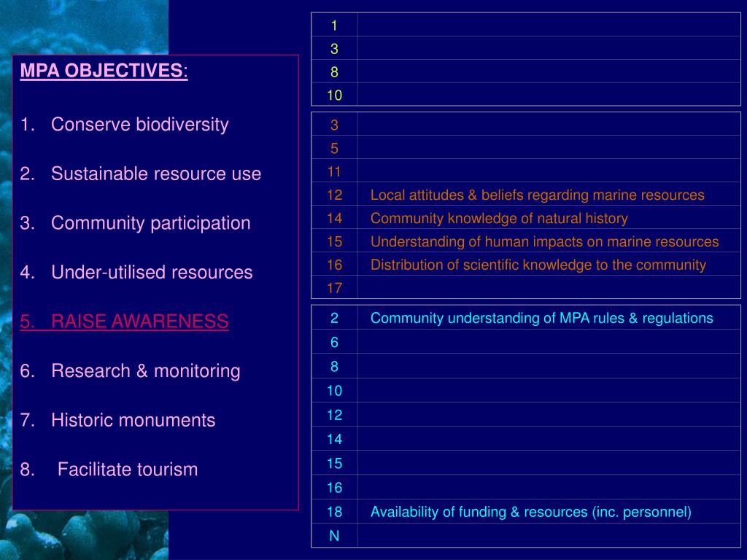Click cyan letter N cell
This screenshot has height=560, width=747.
pos(334,536)
